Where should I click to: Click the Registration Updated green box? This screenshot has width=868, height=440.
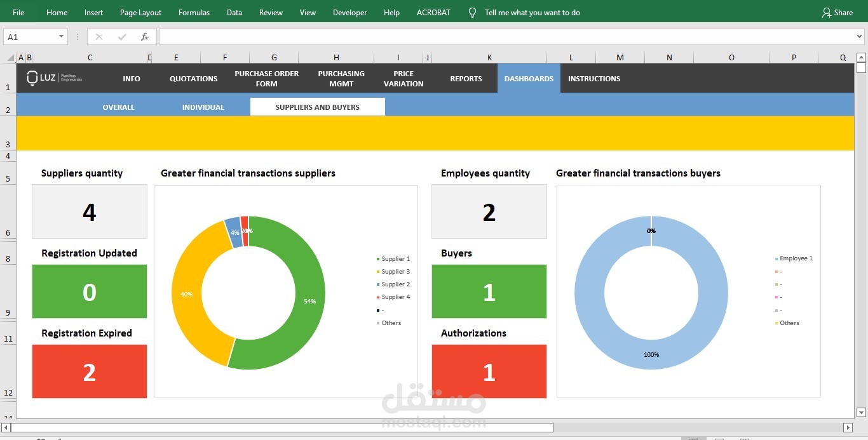coord(90,291)
